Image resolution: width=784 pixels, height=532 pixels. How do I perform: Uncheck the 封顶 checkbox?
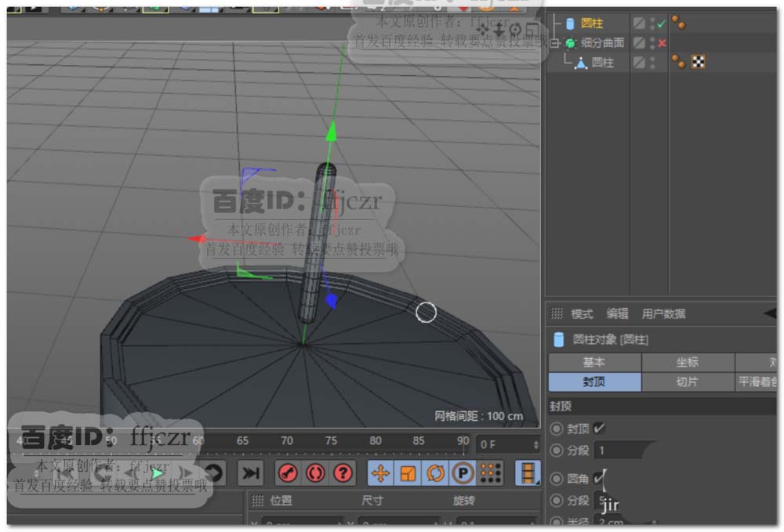click(600, 428)
